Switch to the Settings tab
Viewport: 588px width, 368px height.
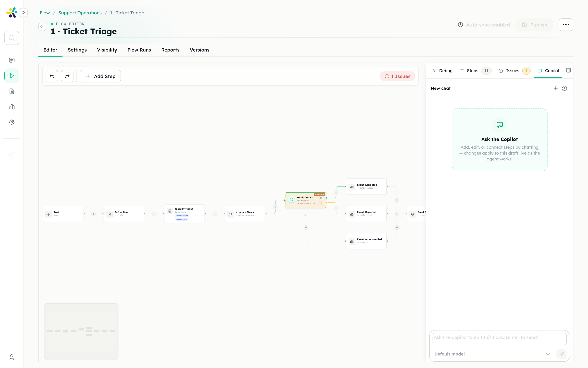point(77,50)
